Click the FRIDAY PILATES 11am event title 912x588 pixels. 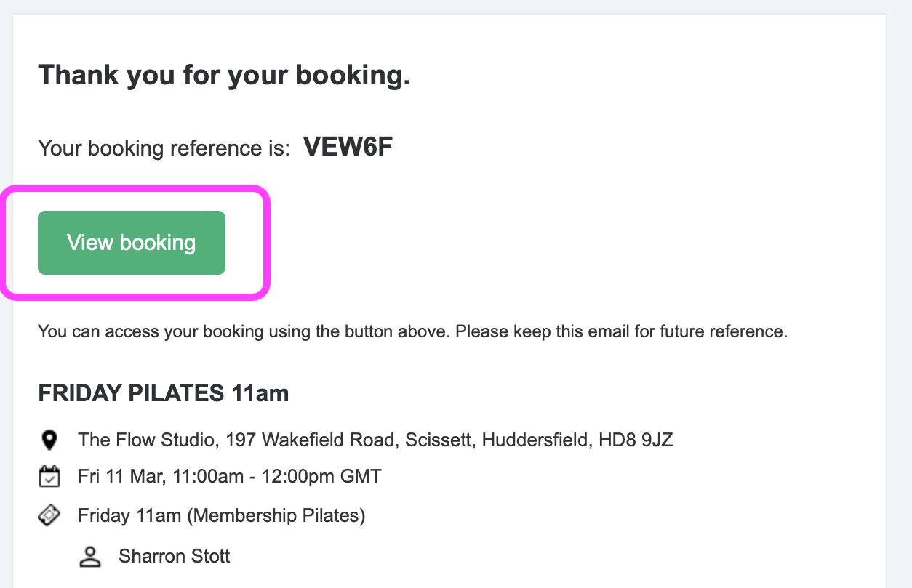tap(164, 393)
